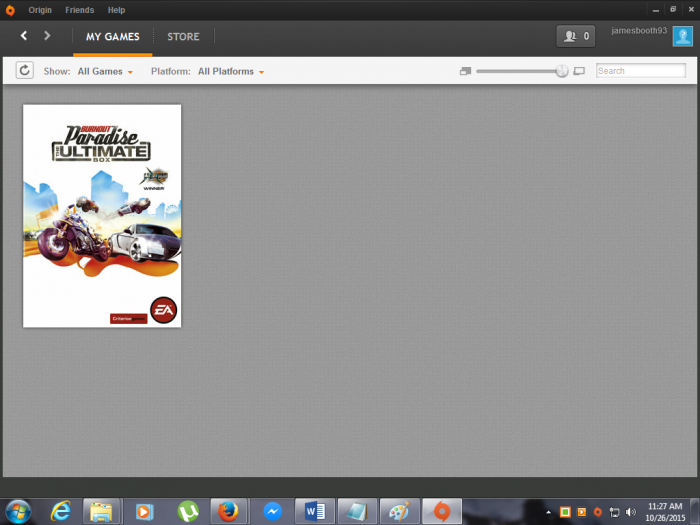Open Paint from the taskbar
The width and height of the screenshot is (700, 525).
click(400, 512)
